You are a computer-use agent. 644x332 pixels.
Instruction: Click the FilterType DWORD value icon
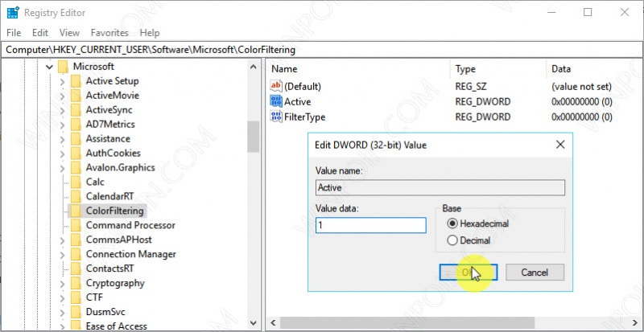276,117
